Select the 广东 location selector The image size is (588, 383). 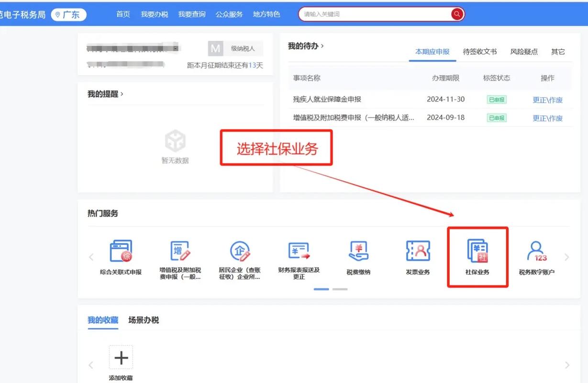pyautogui.click(x=68, y=15)
